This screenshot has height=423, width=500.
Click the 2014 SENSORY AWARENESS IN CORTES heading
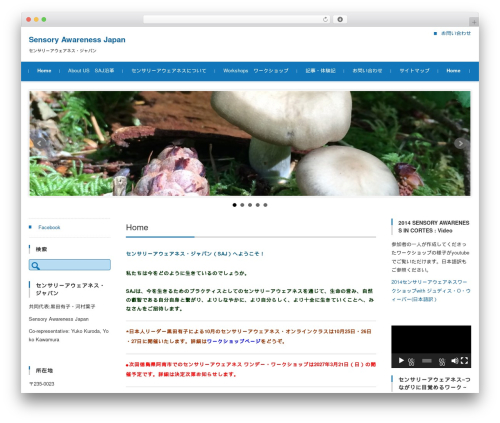coord(434,227)
